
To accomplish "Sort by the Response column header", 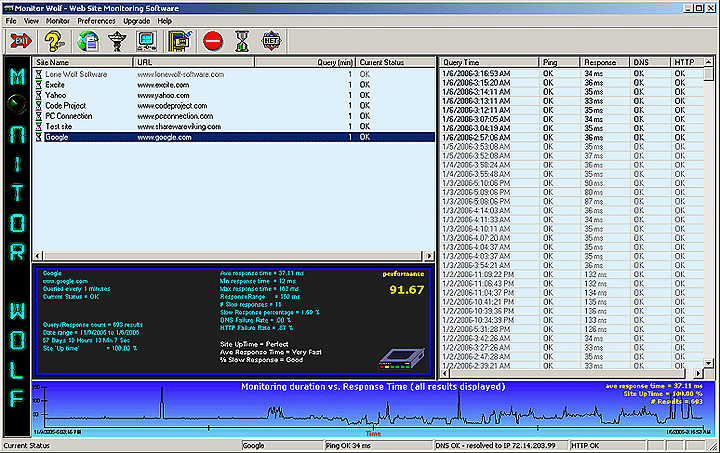I will click(605, 62).
